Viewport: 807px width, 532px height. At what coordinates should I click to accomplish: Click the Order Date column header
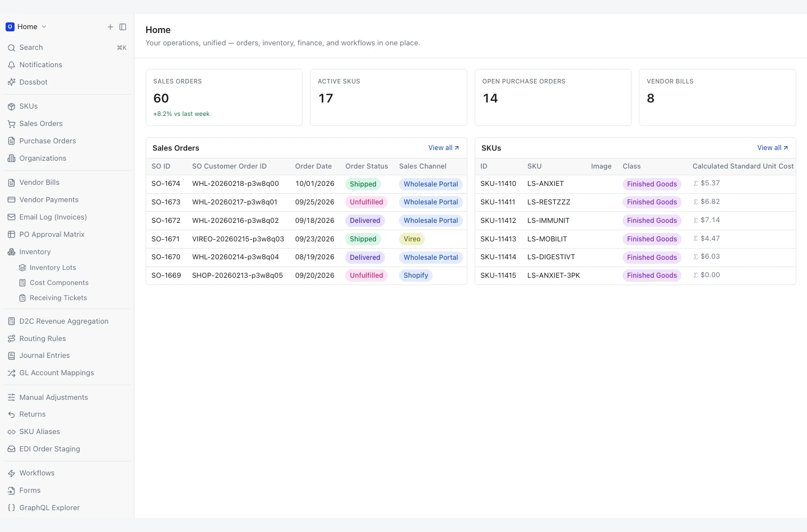click(313, 166)
